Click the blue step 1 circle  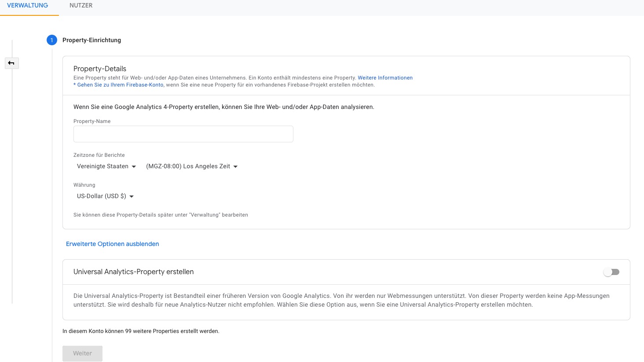click(x=51, y=40)
